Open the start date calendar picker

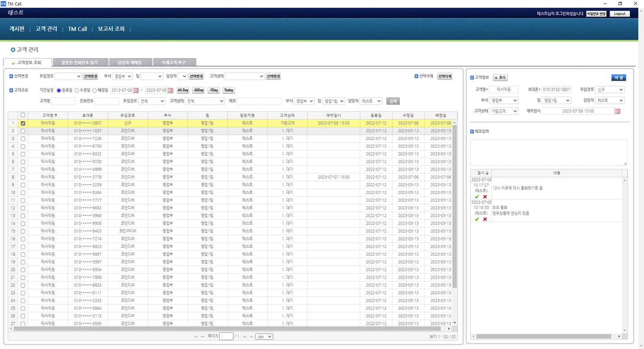[x=136, y=91]
